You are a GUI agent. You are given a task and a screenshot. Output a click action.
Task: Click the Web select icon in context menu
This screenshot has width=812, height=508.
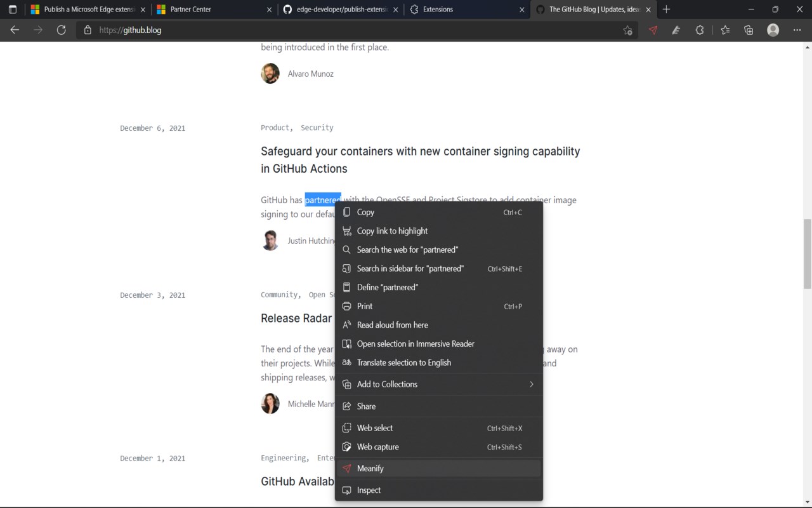tap(346, 428)
